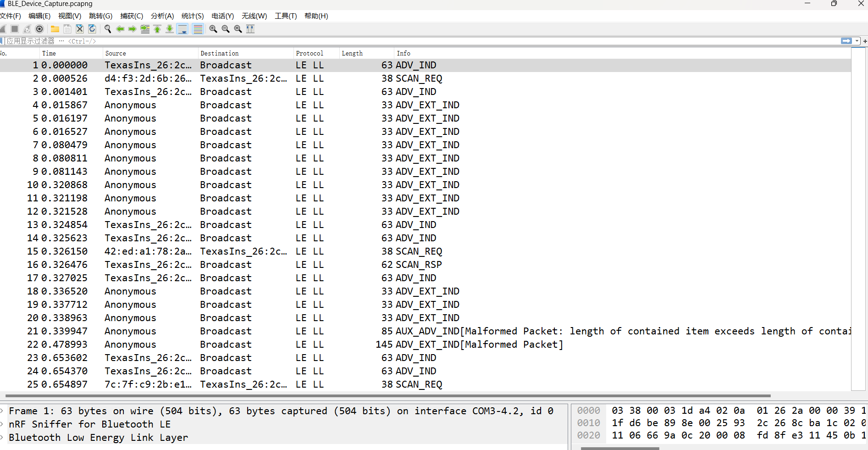Close the capture file with X icon
868x450 pixels.
80,29
